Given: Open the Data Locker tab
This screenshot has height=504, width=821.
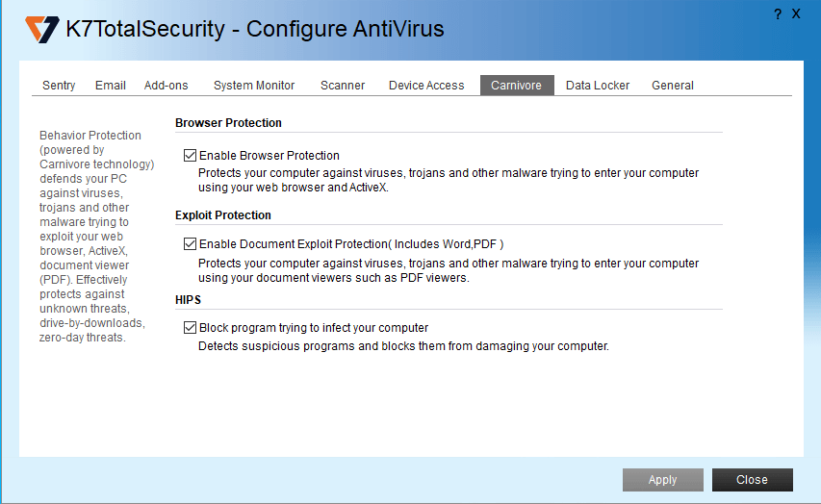Looking at the screenshot, I should [598, 86].
